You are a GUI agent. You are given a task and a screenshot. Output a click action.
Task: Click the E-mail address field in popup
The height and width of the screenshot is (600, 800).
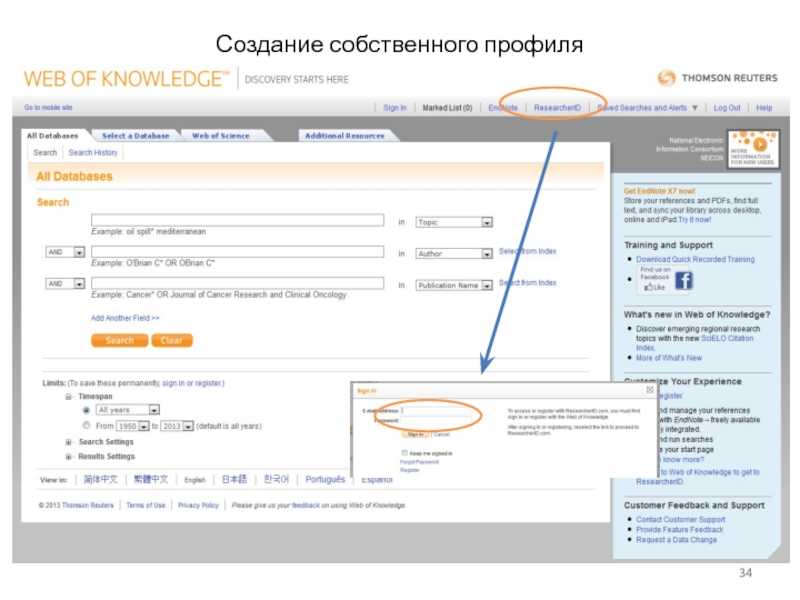[x=437, y=410]
